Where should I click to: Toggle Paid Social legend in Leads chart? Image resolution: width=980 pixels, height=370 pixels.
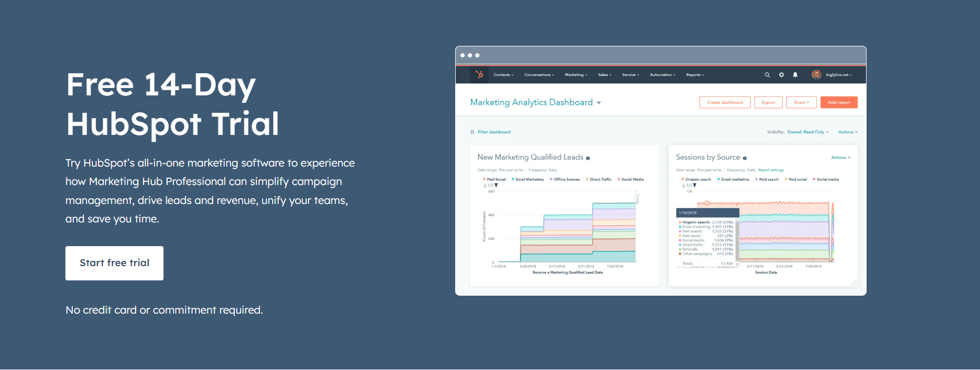point(495,179)
